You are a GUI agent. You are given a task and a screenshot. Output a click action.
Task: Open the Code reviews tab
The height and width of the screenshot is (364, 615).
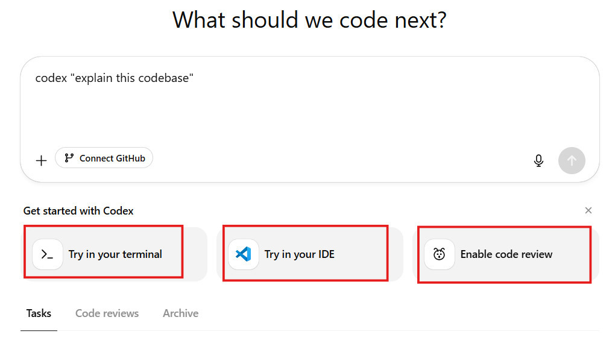[107, 313]
